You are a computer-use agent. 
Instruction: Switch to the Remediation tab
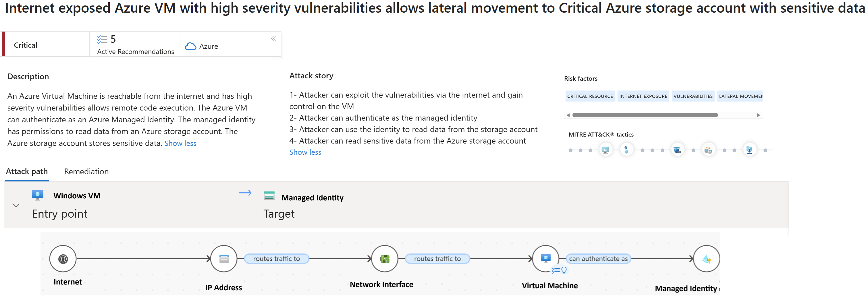(x=86, y=171)
